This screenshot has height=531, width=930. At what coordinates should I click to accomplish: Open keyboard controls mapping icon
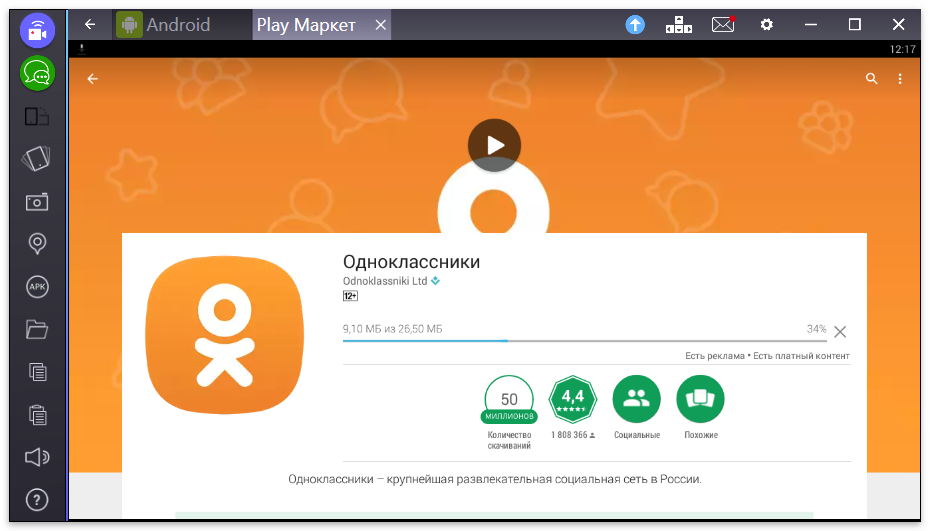pyautogui.click(x=679, y=24)
